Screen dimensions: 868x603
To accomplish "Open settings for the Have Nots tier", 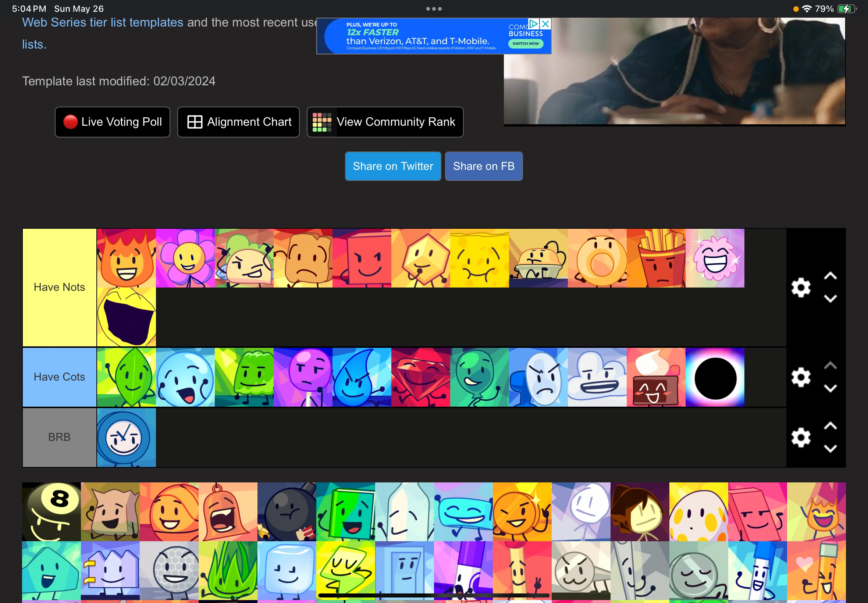I will click(x=801, y=287).
